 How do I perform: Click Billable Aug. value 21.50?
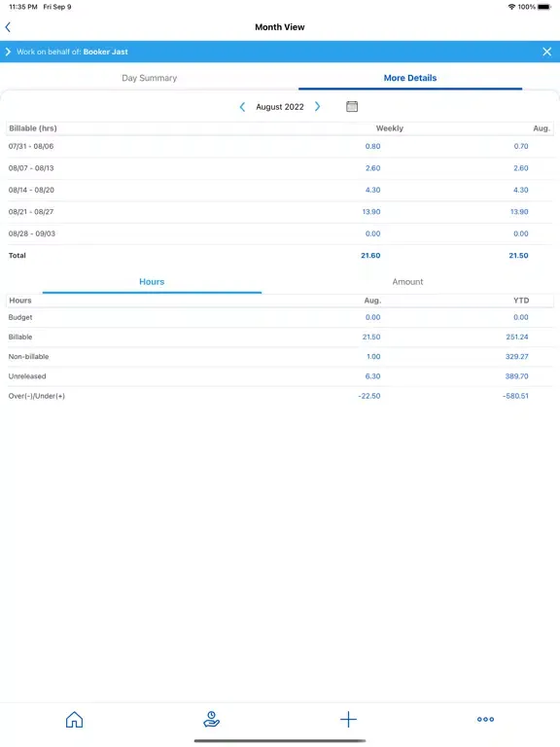tap(371, 337)
